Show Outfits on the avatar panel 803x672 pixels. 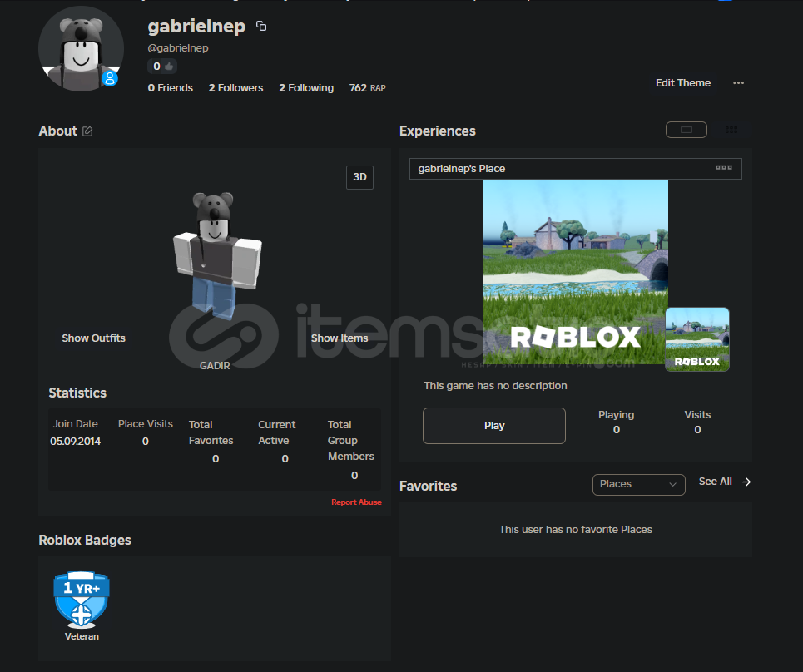pos(93,338)
